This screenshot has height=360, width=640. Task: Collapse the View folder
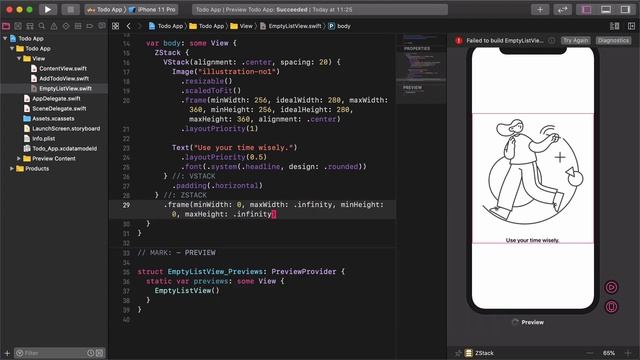point(19,58)
